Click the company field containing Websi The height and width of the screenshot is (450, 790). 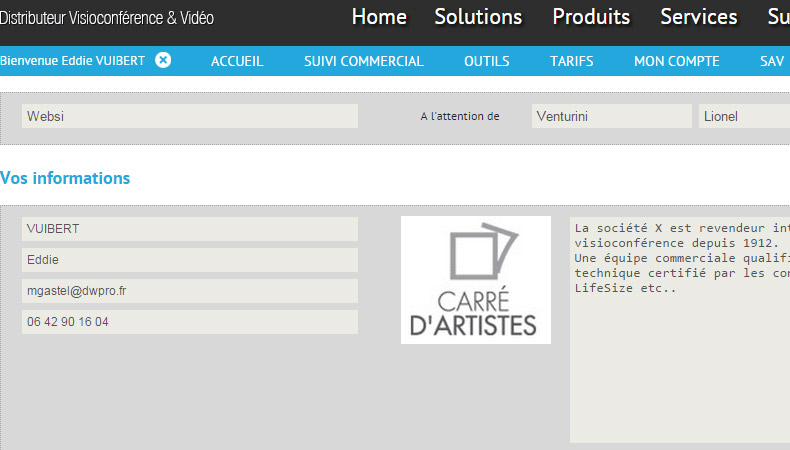click(190, 116)
